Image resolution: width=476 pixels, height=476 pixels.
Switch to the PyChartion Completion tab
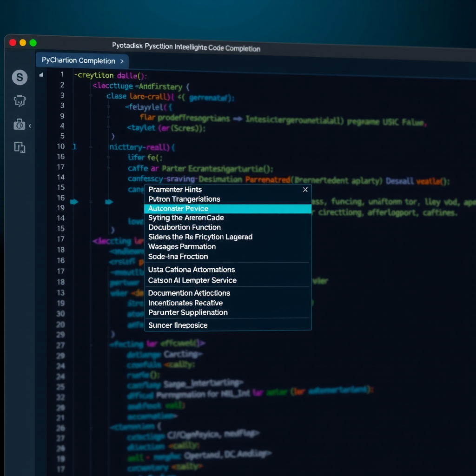pos(79,60)
